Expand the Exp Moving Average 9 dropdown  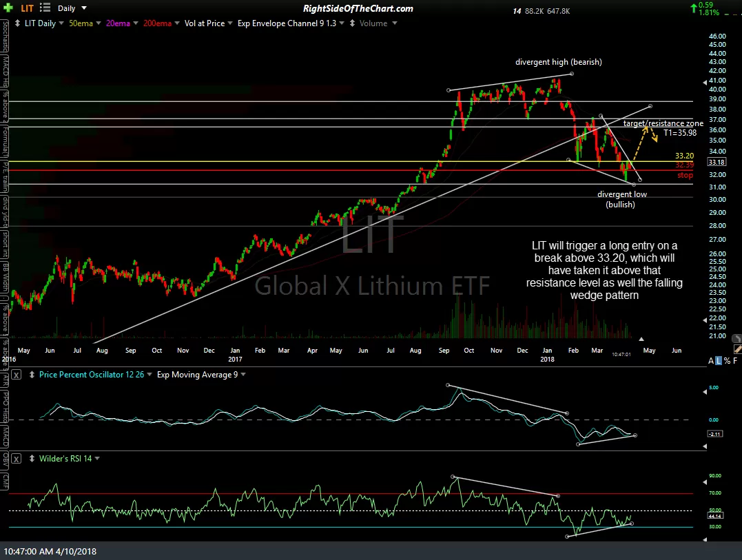point(243,375)
